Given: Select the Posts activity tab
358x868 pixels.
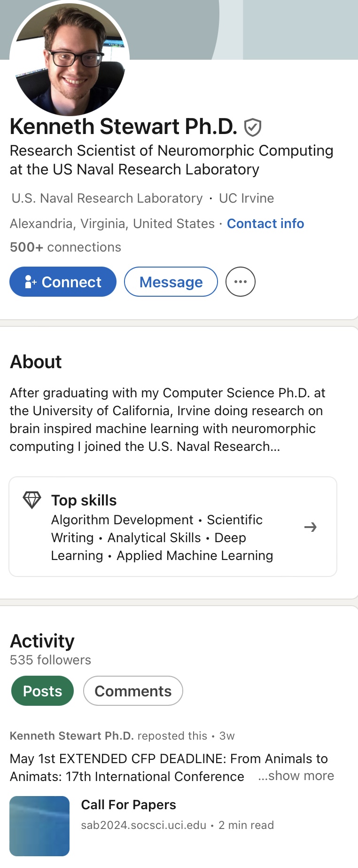Looking at the screenshot, I should click(43, 691).
